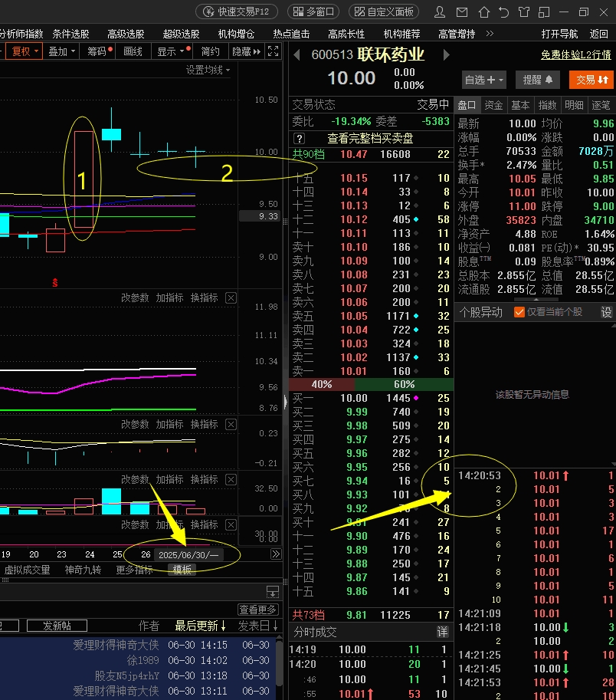This screenshot has height=700, width=616.
Task: Expand the 隐藏 panel toggle
Action: (x=246, y=51)
